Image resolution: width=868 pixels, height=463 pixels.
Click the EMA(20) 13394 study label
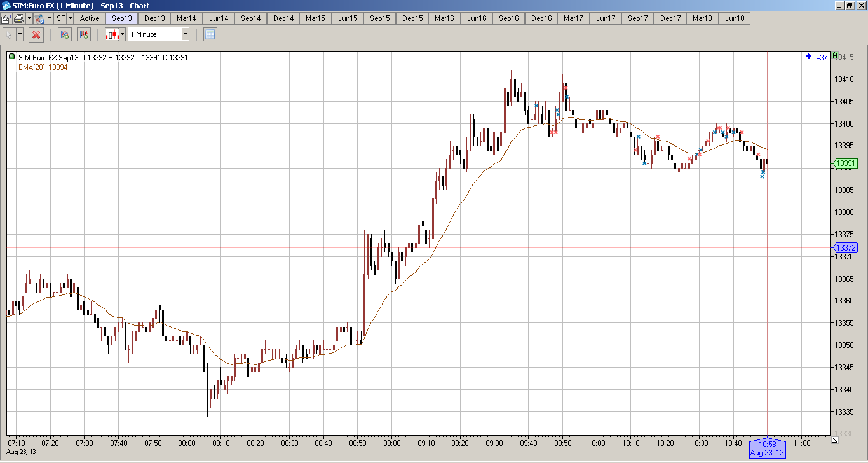pyautogui.click(x=43, y=67)
